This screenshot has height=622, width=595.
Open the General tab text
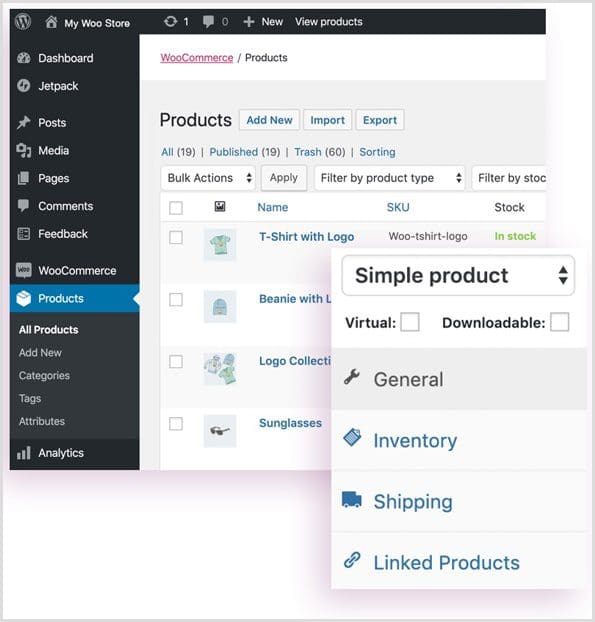pyautogui.click(x=409, y=379)
